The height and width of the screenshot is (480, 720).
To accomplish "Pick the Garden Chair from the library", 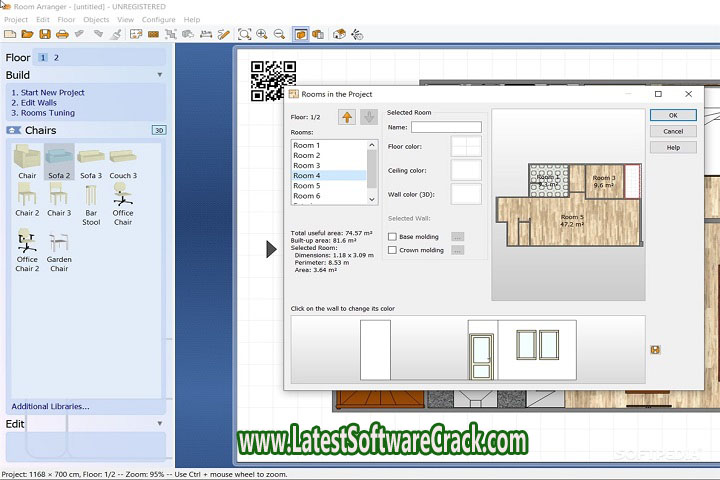I will click(x=59, y=243).
